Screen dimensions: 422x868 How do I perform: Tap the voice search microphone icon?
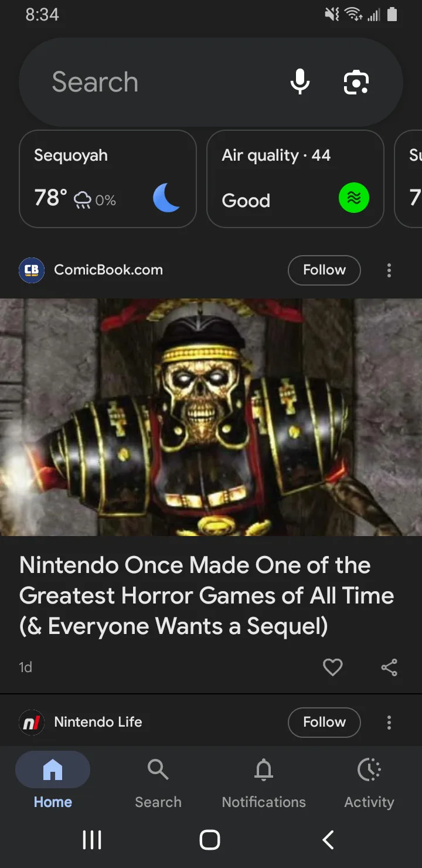coord(300,82)
